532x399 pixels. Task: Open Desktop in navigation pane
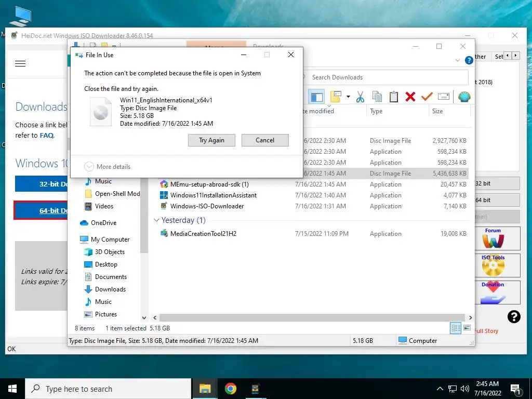[100, 264]
